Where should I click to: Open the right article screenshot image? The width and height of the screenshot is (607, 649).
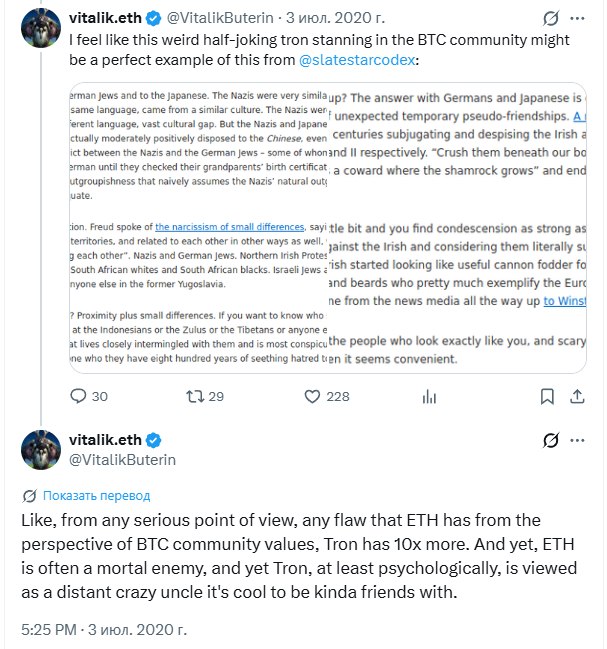coord(457,228)
